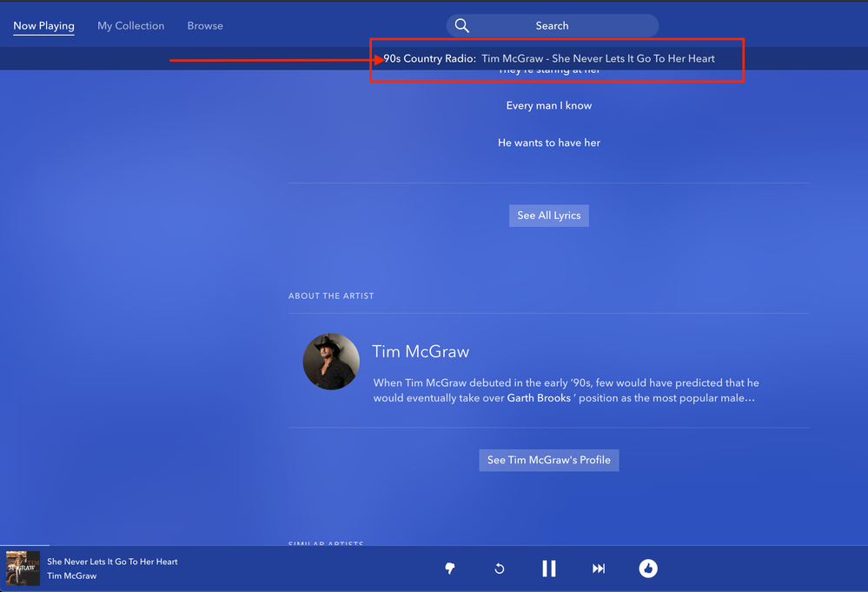
Task: Pause the current song
Action: [x=549, y=569]
